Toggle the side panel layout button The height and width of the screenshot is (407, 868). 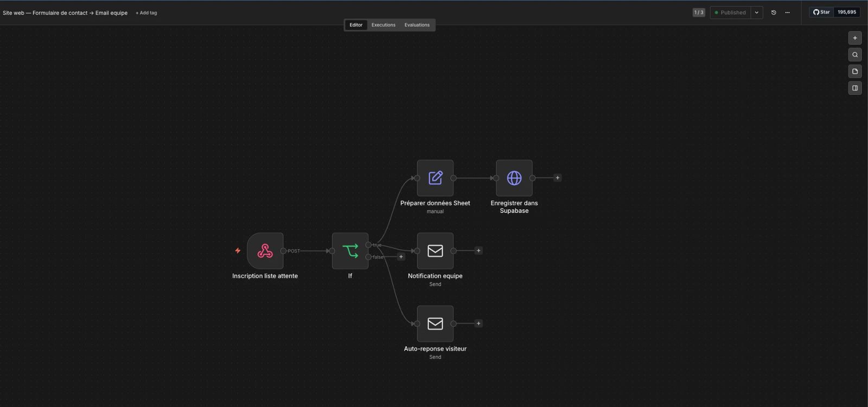tap(855, 88)
